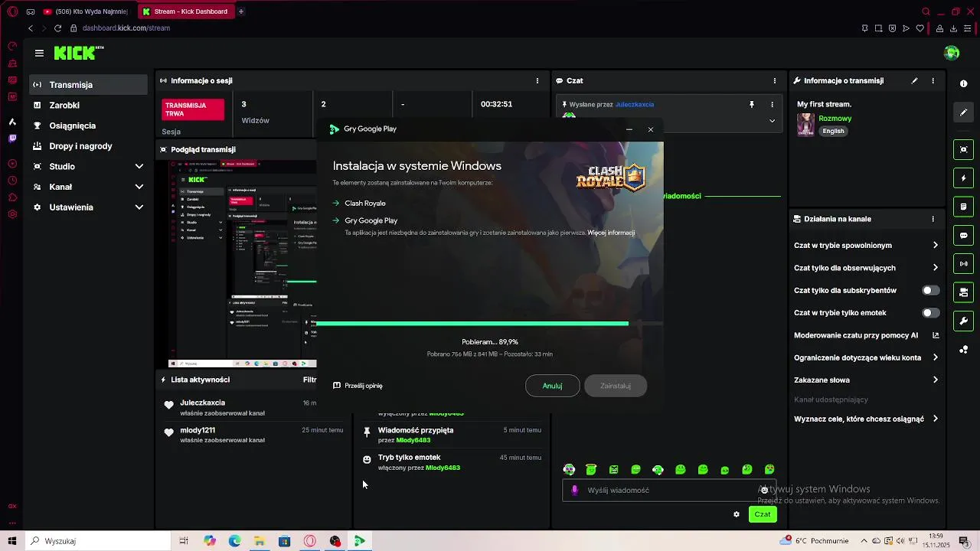This screenshot has height=551, width=980.
Task: Open Czat panel three-dot menu
Action: tap(775, 80)
